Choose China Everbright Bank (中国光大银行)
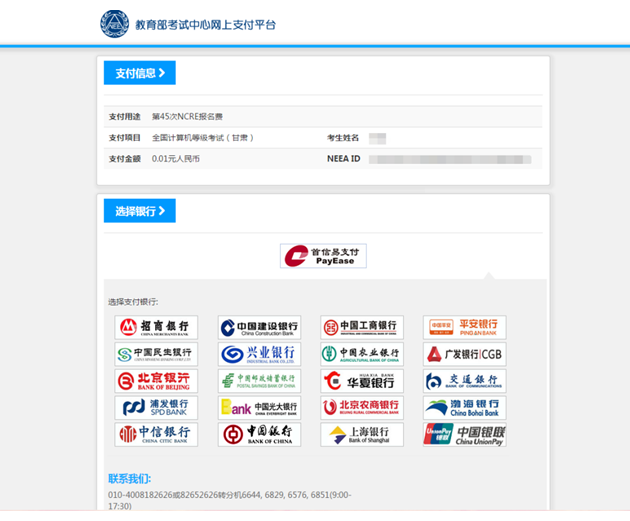Screen dimensions: 630x521 (259, 408)
